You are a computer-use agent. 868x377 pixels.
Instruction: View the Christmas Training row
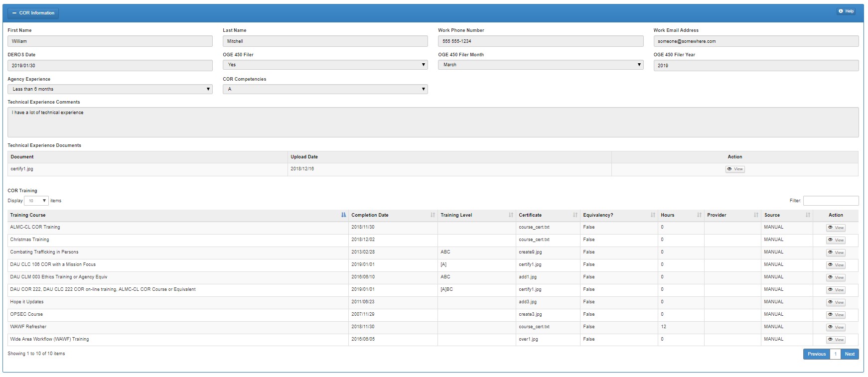coord(836,240)
